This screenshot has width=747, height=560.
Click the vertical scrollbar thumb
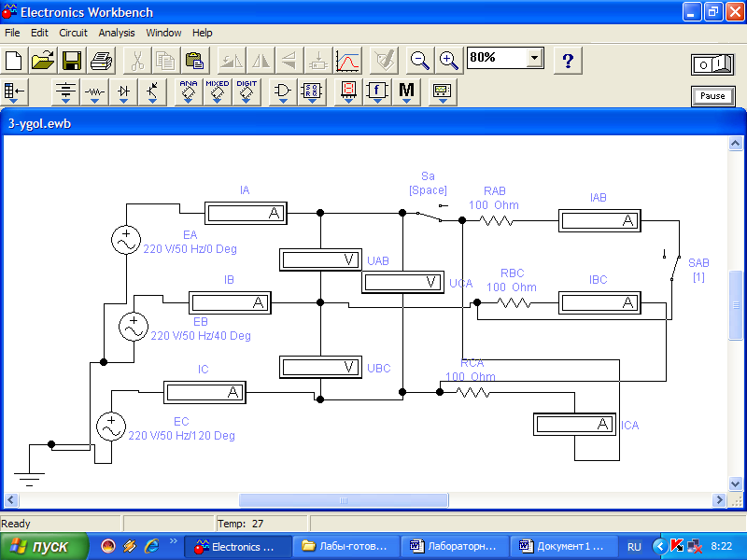point(736,305)
